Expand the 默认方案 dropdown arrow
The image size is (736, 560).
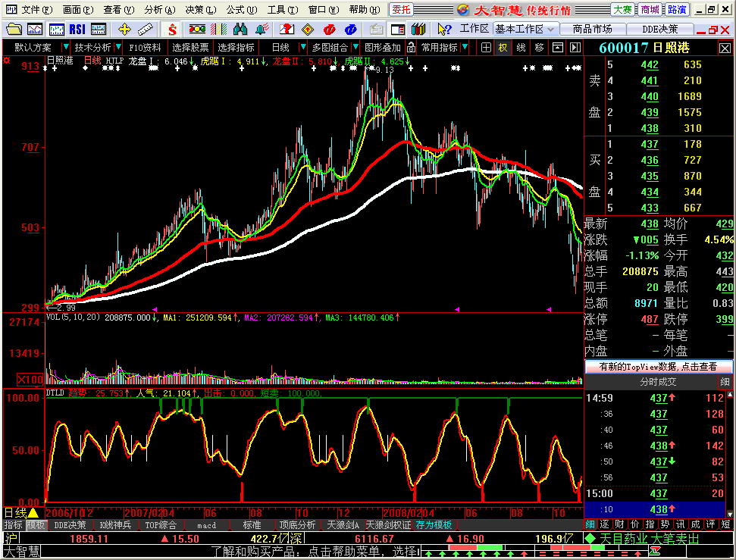click(66, 48)
